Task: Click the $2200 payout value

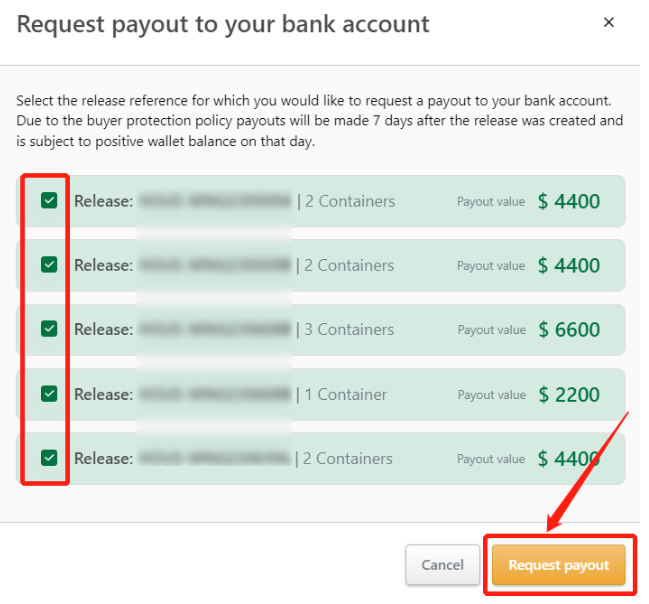Action: pyautogui.click(x=569, y=394)
